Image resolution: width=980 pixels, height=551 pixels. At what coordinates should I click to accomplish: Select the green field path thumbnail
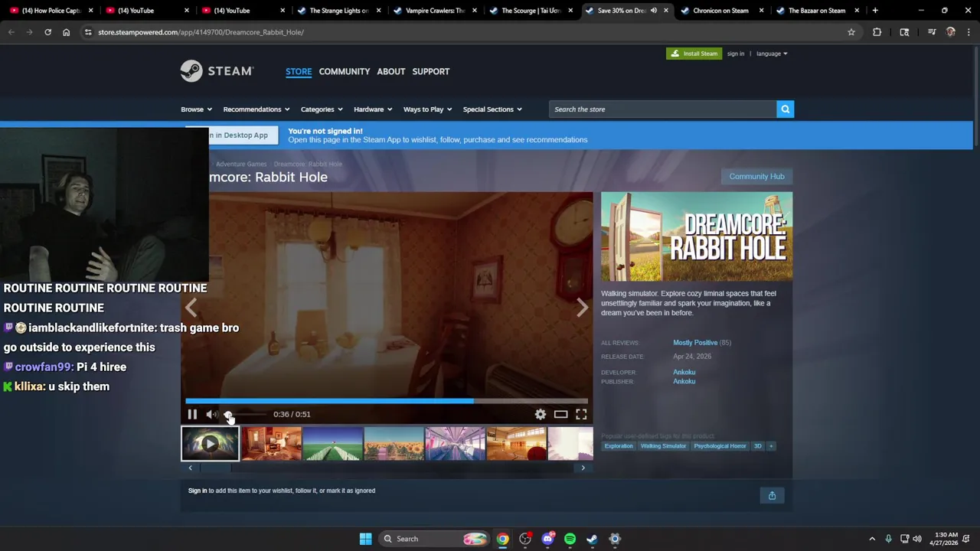point(332,444)
